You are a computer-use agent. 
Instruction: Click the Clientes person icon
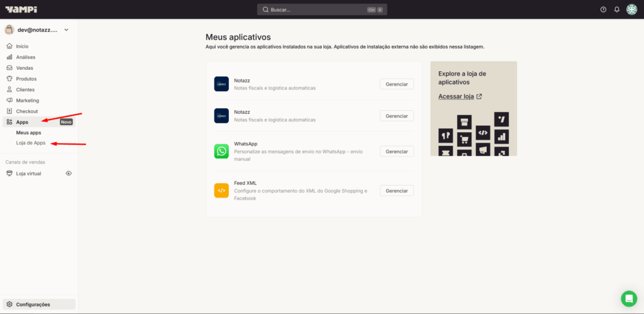(x=9, y=89)
